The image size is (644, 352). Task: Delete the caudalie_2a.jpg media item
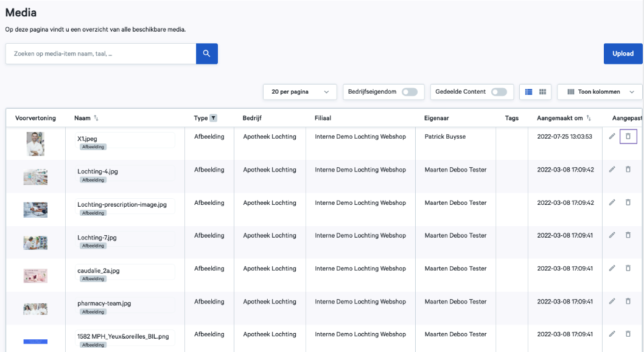(x=628, y=268)
